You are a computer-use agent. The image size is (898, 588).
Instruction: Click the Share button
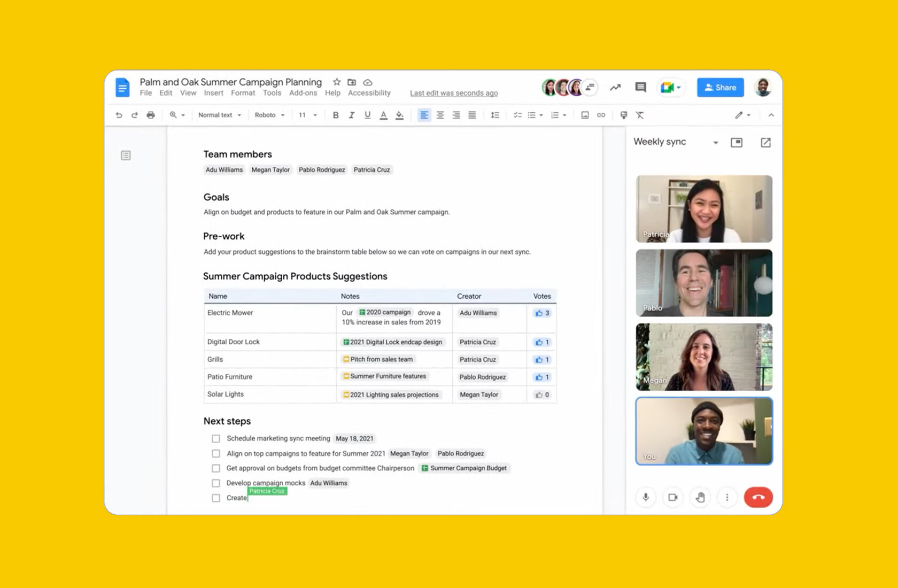(x=720, y=87)
